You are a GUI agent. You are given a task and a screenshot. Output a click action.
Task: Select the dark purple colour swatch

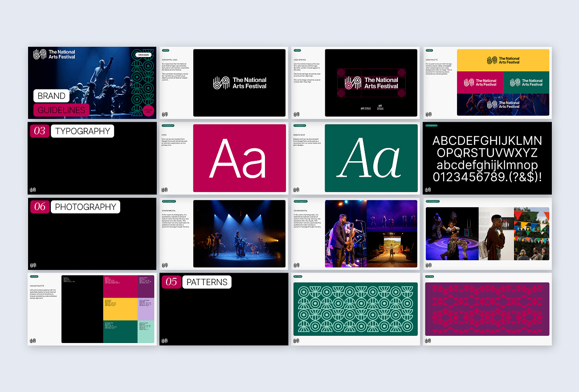pos(146,286)
